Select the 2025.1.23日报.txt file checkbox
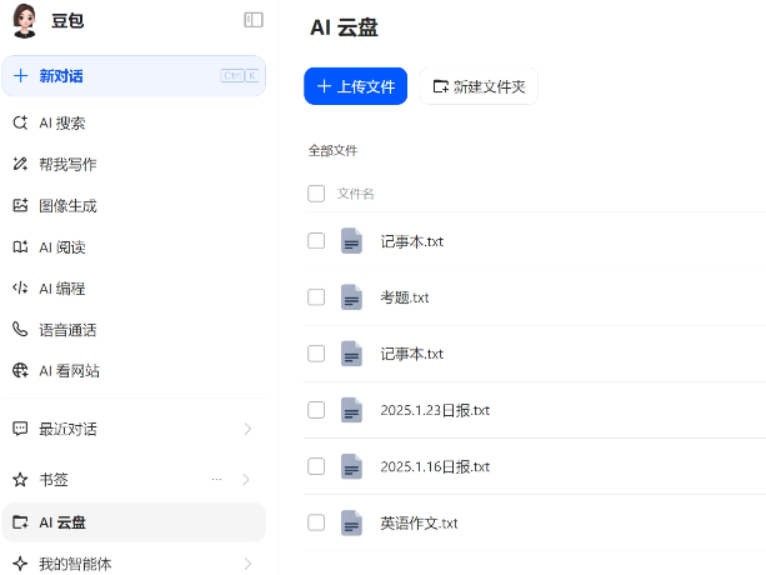This screenshot has height=575, width=766. click(x=316, y=410)
